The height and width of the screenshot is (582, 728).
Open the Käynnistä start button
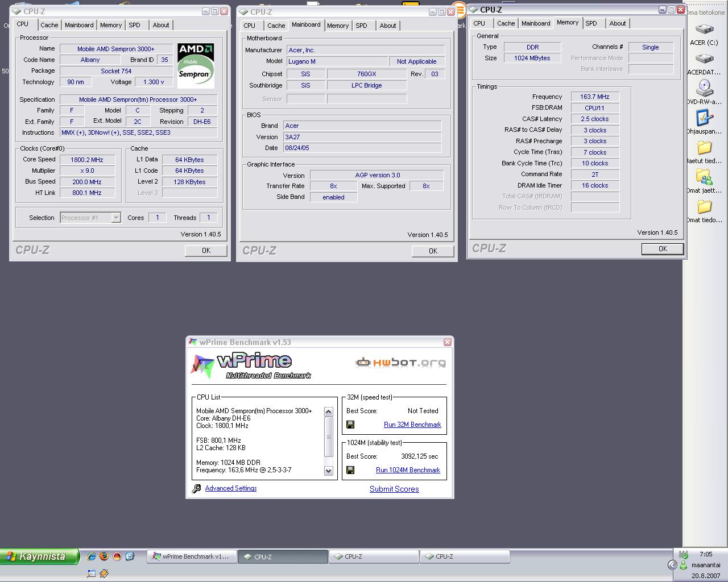coord(40,556)
